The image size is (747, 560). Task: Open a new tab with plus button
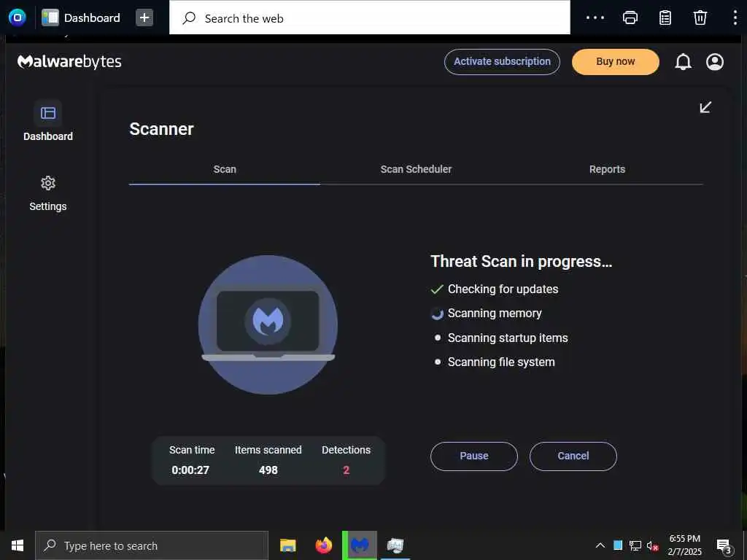(144, 17)
